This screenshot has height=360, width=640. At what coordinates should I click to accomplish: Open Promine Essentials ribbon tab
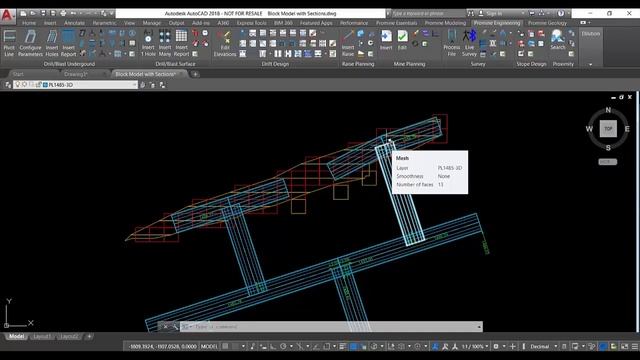click(x=396, y=23)
